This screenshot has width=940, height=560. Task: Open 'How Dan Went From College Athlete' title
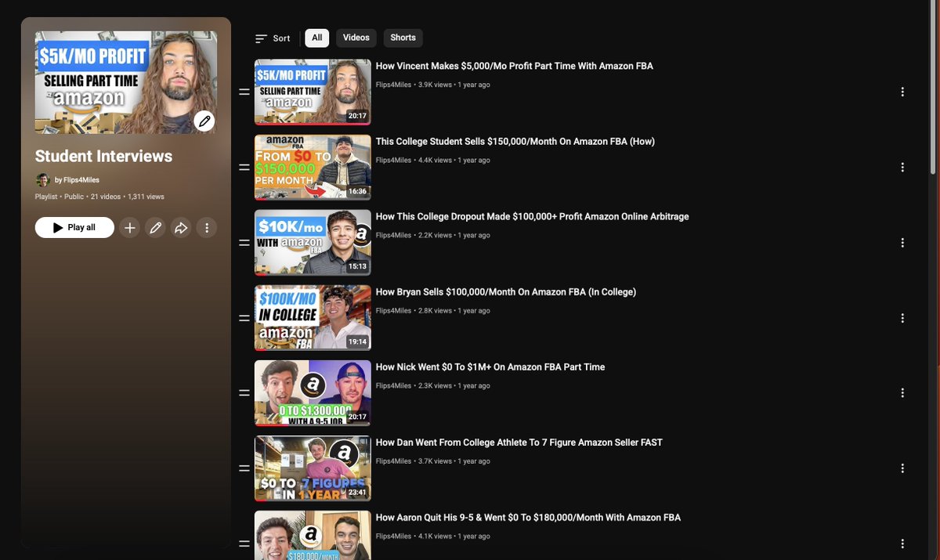519,443
